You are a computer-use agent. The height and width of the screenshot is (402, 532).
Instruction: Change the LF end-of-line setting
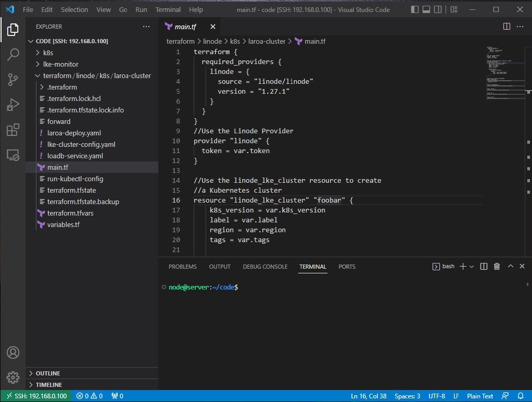(x=456, y=396)
